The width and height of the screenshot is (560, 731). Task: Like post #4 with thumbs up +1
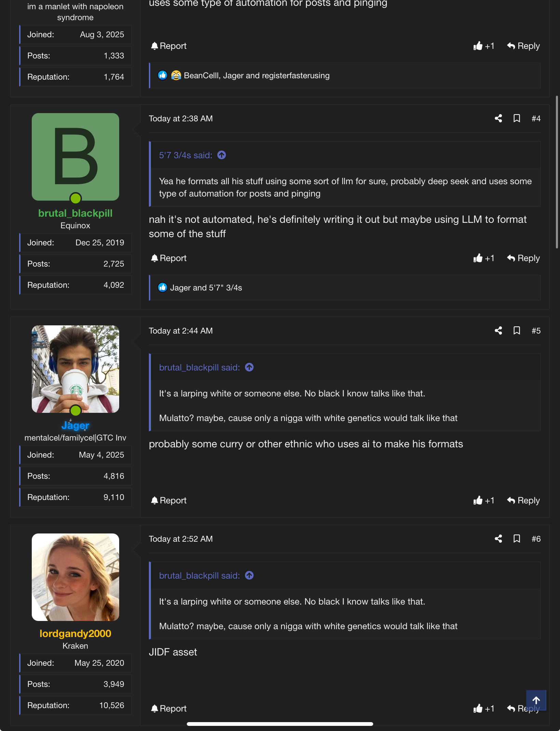[484, 258]
